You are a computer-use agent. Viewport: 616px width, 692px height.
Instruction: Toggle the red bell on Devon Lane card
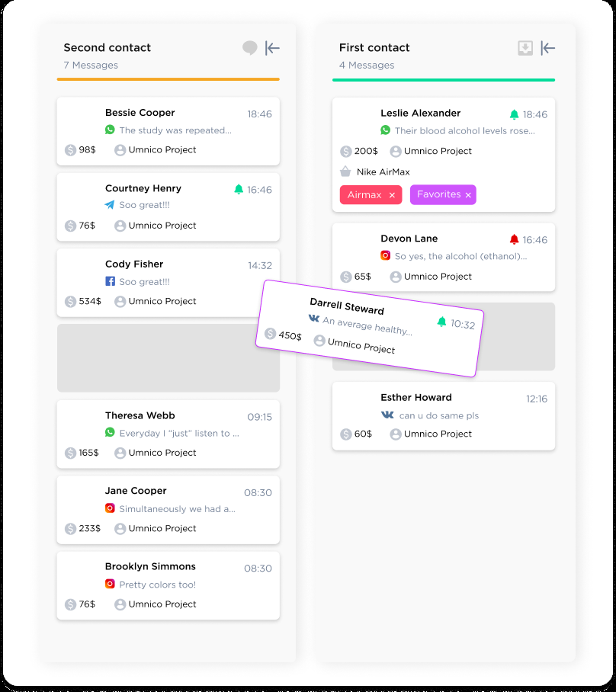(514, 240)
